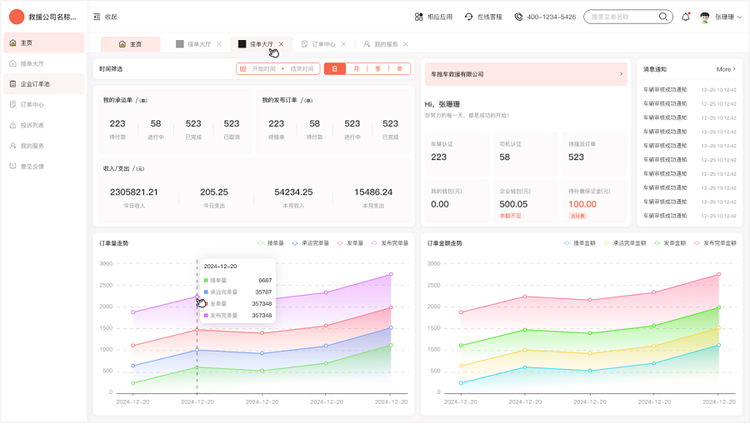
Task: Open the notification bell icon
Action: pyautogui.click(x=685, y=17)
